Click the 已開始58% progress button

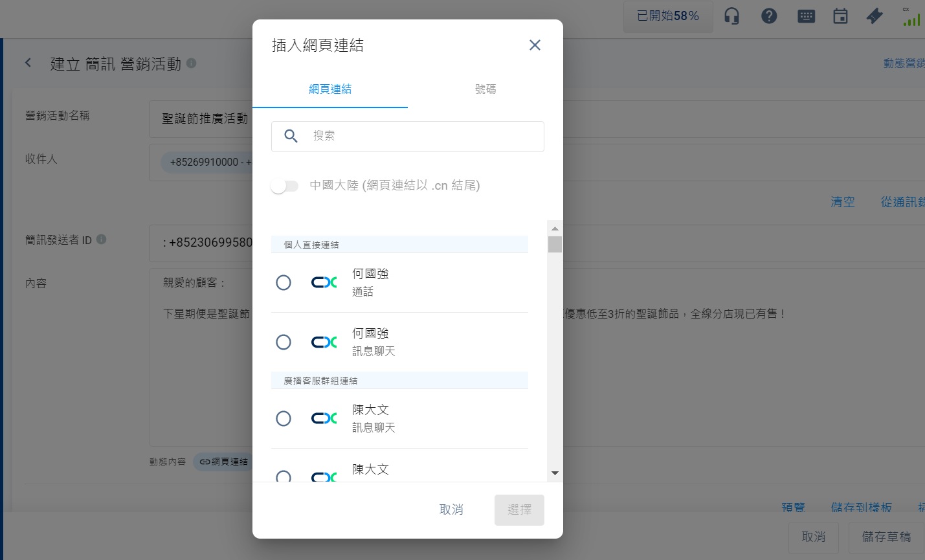point(668,16)
